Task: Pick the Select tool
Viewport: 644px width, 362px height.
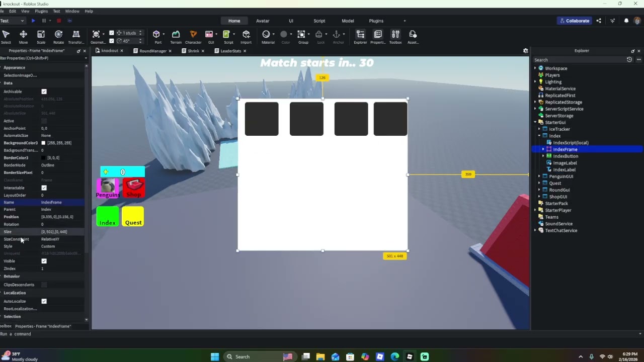Action: 6,37
